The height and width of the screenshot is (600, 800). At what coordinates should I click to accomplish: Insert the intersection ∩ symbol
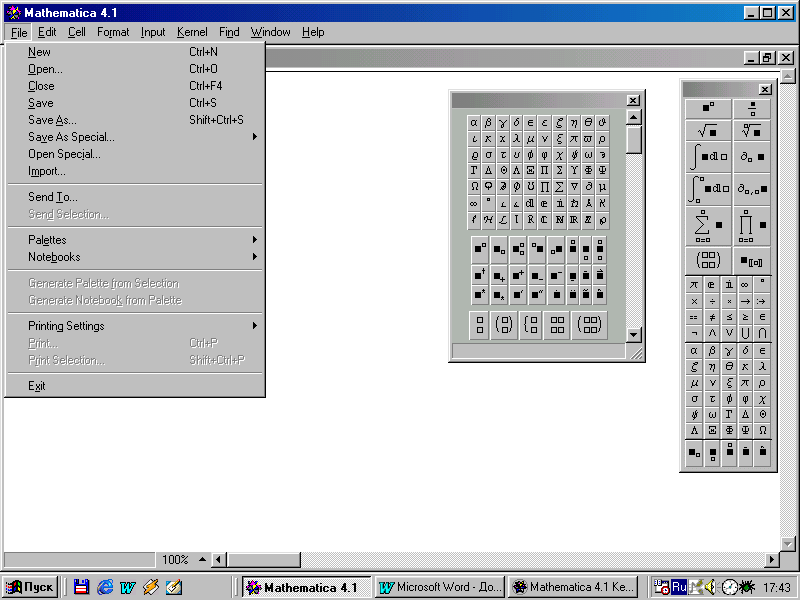762,333
